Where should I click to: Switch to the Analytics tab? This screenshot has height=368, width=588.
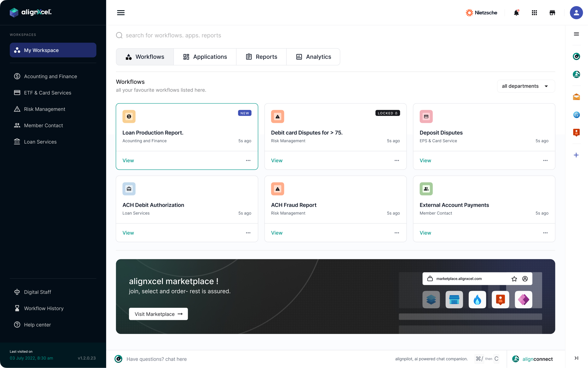pyautogui.click(x=313, y=57)
